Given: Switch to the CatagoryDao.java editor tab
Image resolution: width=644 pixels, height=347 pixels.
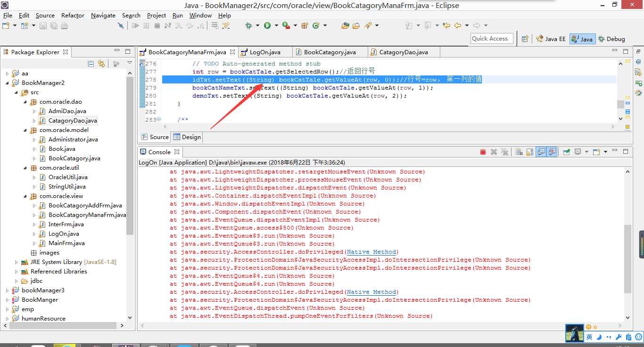Looking at the screenshot, I should pos(404,52).
